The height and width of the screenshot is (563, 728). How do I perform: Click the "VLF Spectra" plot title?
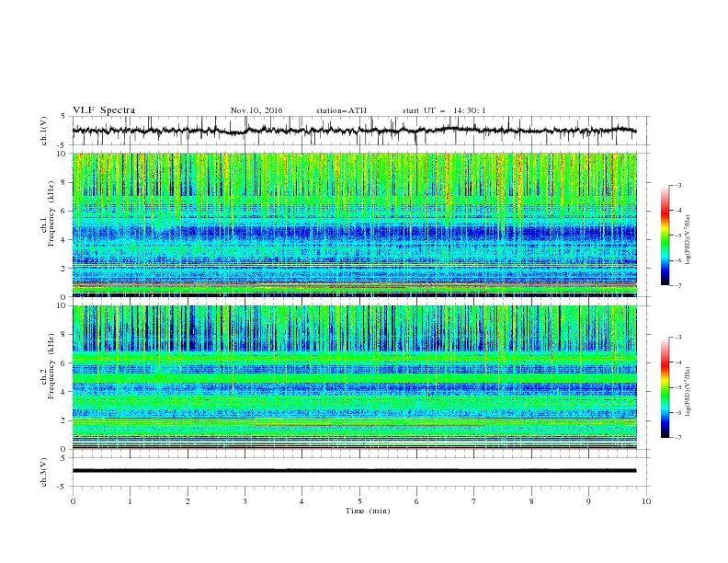point(104,110)
